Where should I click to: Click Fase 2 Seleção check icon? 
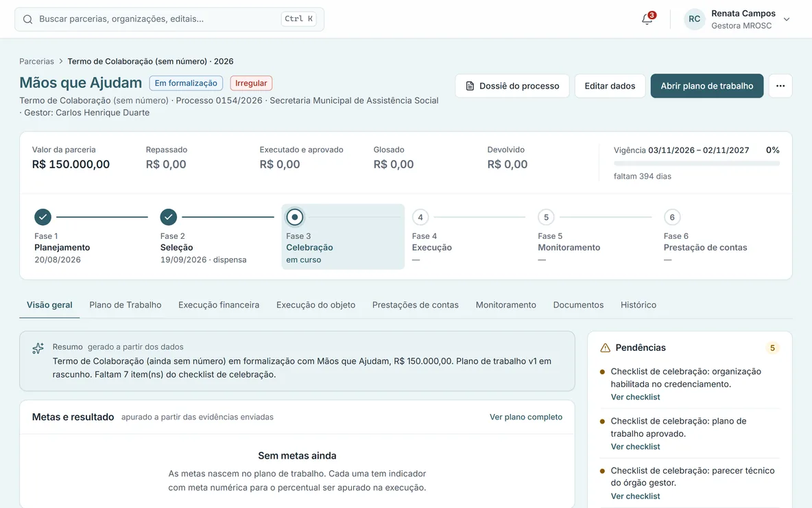pos(168,217)
